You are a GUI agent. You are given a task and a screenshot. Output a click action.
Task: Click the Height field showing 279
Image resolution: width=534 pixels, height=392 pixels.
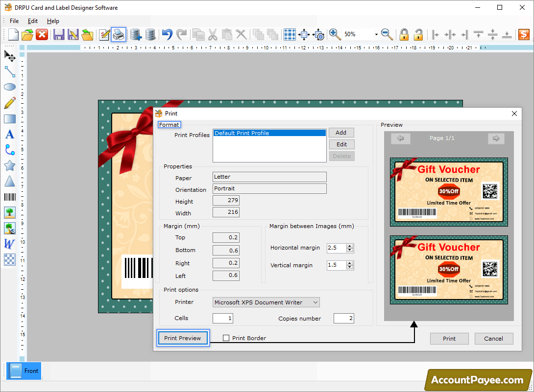[226, 201]
